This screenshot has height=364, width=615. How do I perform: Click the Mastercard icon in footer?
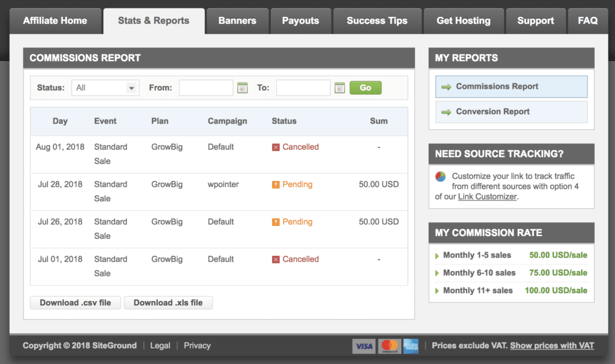click(389, 346)
